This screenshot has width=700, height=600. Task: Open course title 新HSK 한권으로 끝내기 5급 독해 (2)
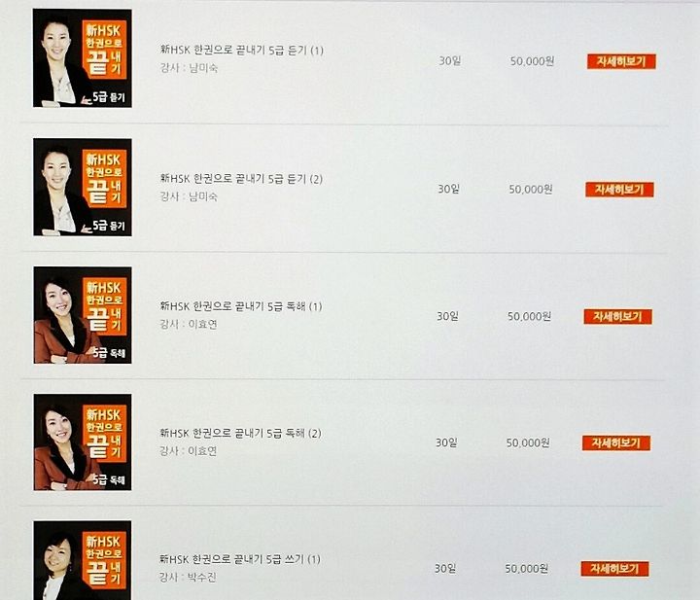tap(240, 433)
